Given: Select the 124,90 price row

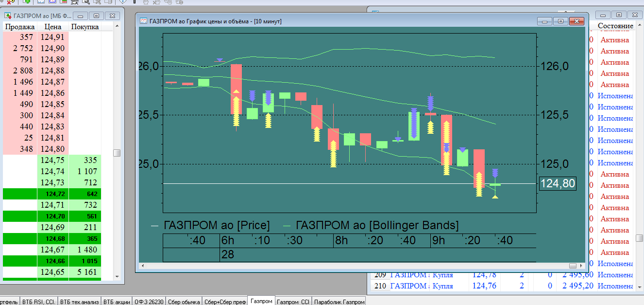Looking at the screenshot, I should click(52, 48).
